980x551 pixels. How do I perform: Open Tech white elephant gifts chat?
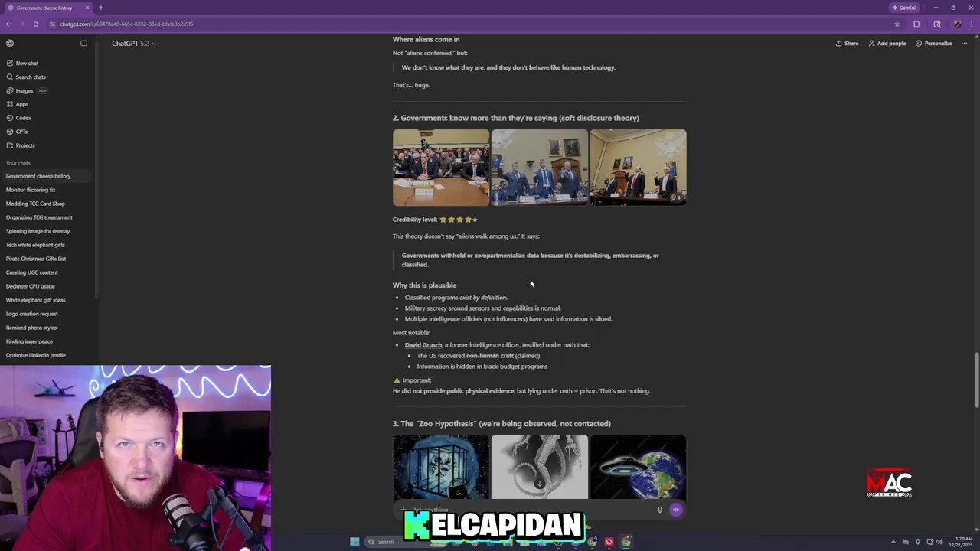coord(35,245)
